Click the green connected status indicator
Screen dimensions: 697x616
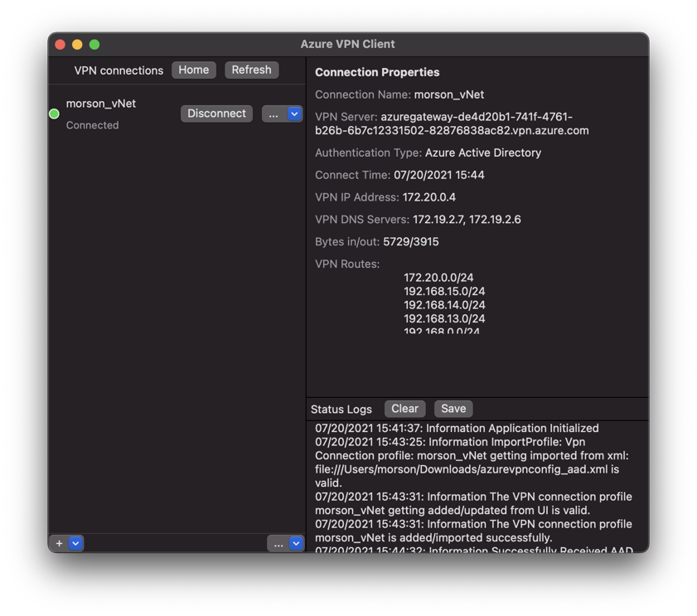coord(54,114)
